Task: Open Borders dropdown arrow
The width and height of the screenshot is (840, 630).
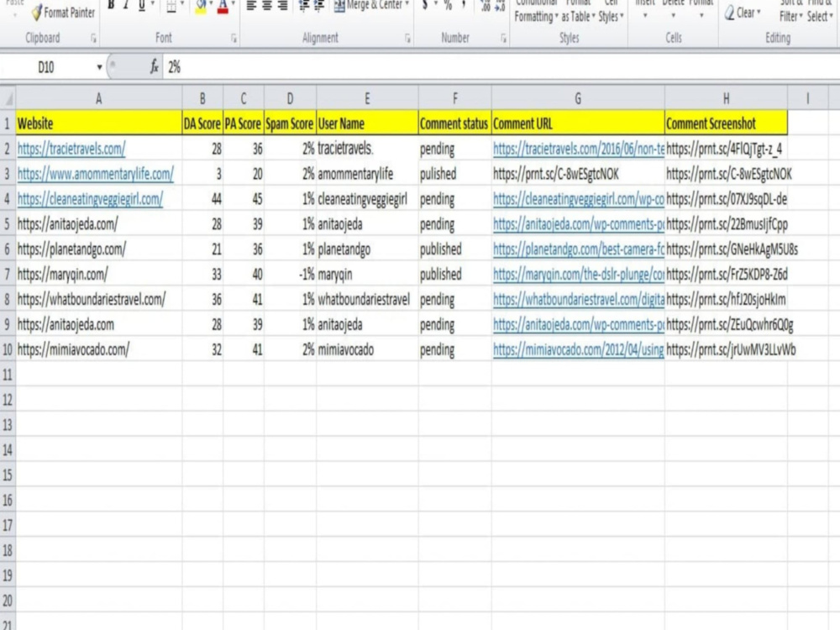Action: pos(182,4)
